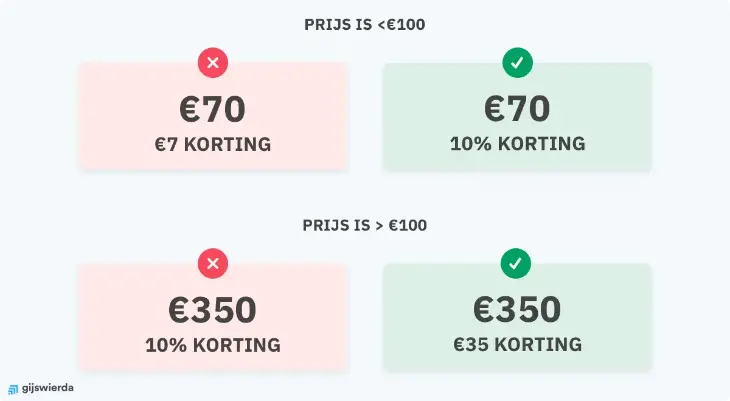Click the red X icon above the €350 10% korting card
This screenshot has height=401, width=730.
213,264
